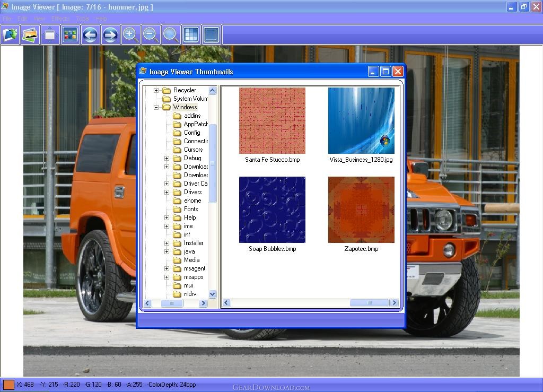This screenshot has height=392, width=543.
Task: Expand the Debug folder node
Action: 167,158
